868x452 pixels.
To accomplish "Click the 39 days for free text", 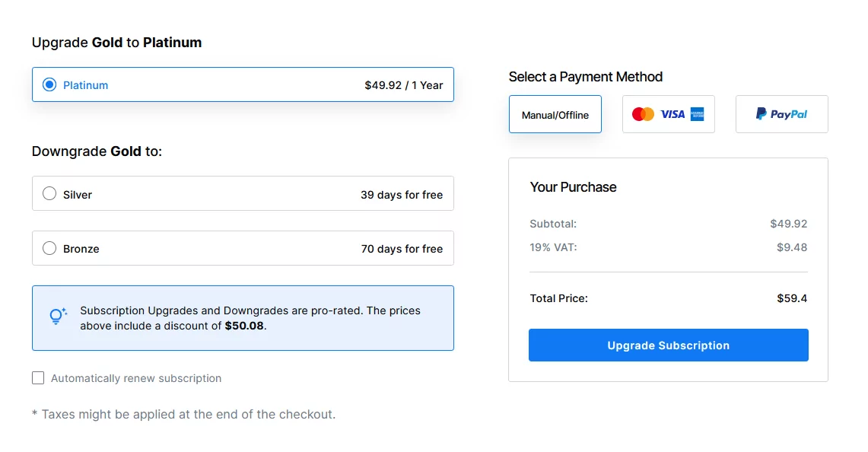I will coord(402,195).
